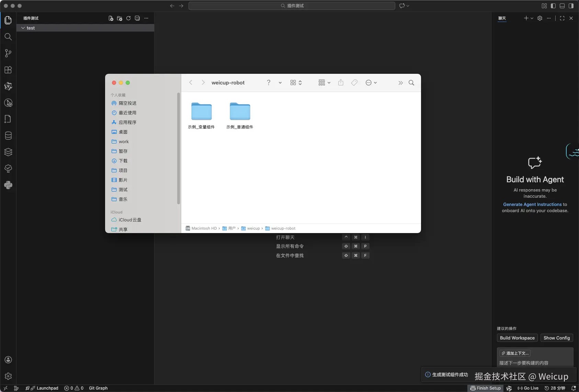This screenshot has width=579, height=392.
Task: Click the chat input field
Action: (x=535, y=363)
